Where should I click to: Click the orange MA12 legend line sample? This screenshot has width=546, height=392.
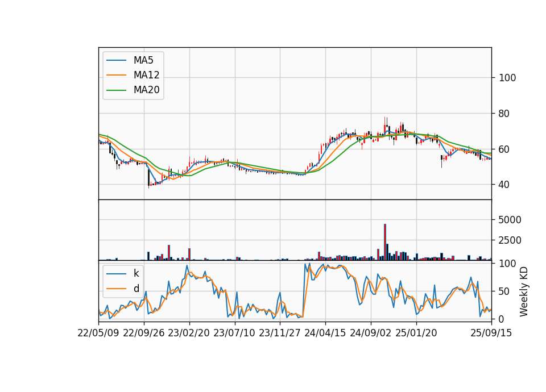tap(116, 75)
